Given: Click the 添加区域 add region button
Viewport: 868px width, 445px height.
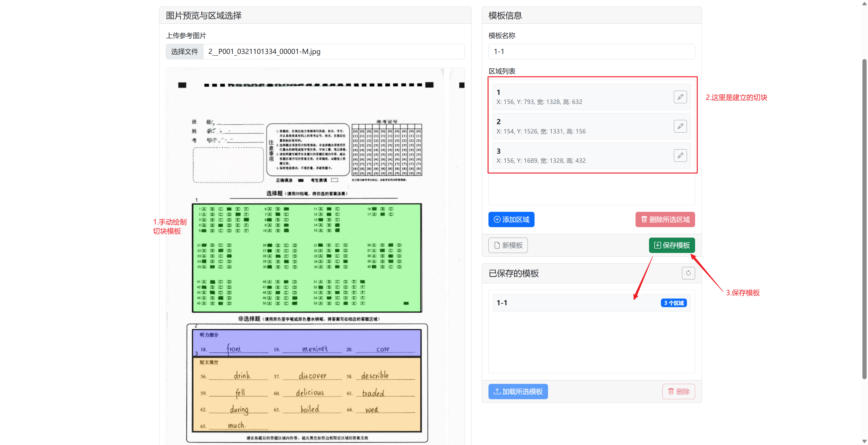Looking at the screenshot, I should 511,219.
